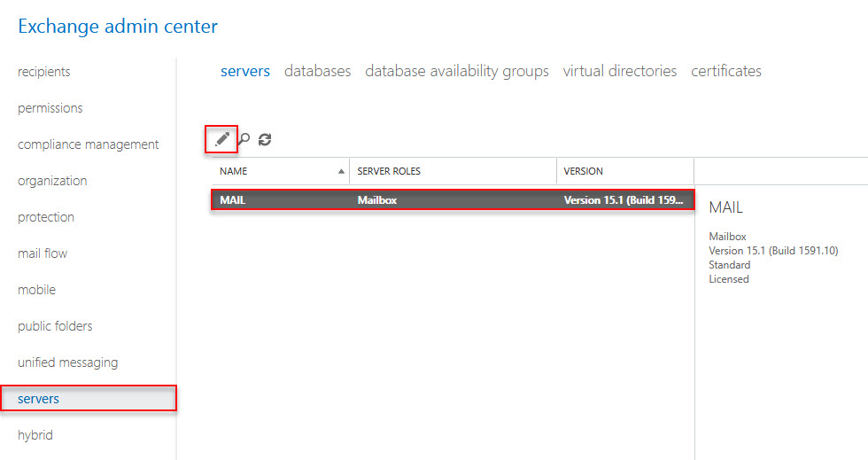Click the refresh icon in toolbar
This screenshot has height=460, width=868.
[265, 139]
